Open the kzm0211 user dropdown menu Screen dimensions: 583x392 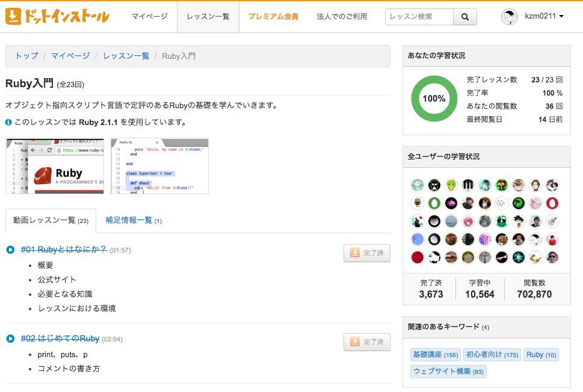(x=544, y=16)
